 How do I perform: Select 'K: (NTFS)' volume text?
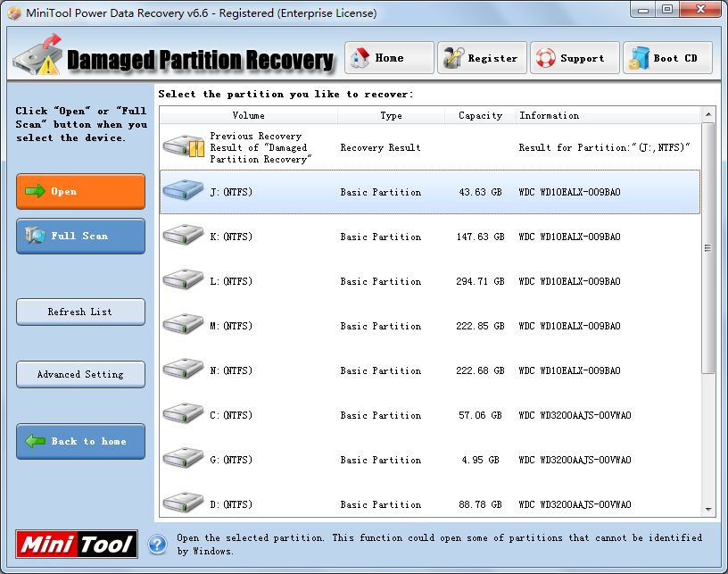pos(231,237)
